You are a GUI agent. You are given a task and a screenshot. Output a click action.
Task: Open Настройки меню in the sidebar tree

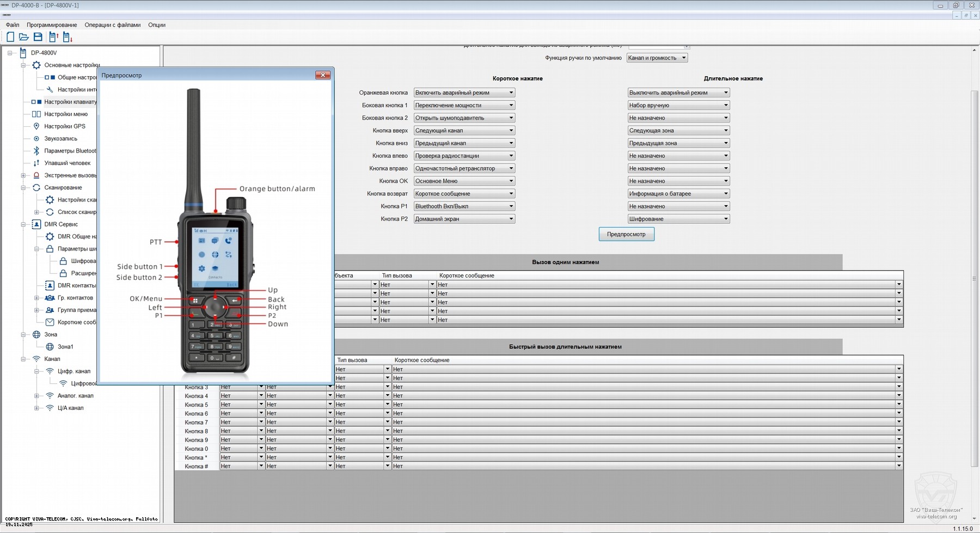click(x=65, y=114)
